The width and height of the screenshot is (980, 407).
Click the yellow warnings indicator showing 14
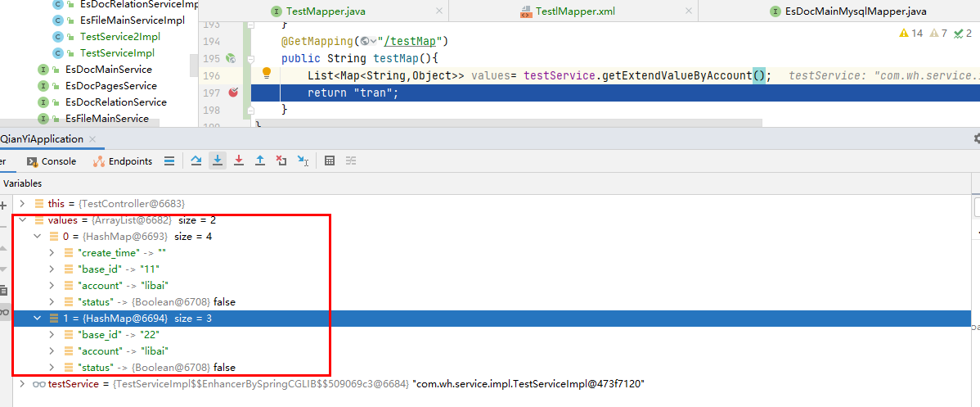(x=911, y=34)
